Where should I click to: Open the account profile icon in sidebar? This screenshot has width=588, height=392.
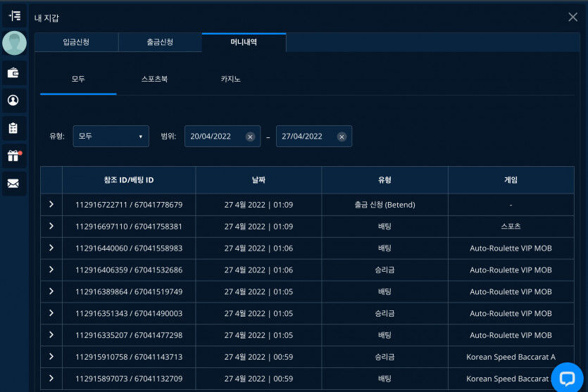point(13,100)
